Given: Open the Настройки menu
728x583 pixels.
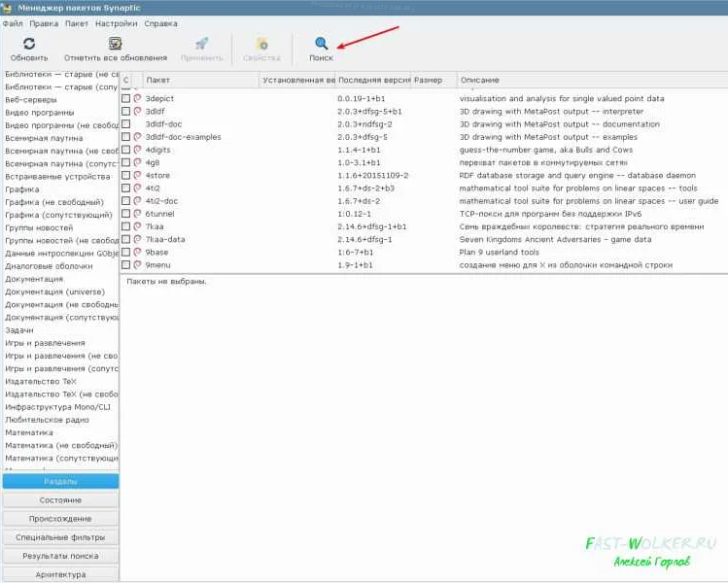Looking at the screenshot, I should click(116, 23).
